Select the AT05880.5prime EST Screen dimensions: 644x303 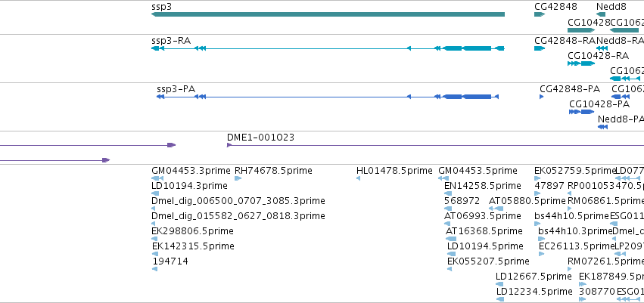click(496, 209)
